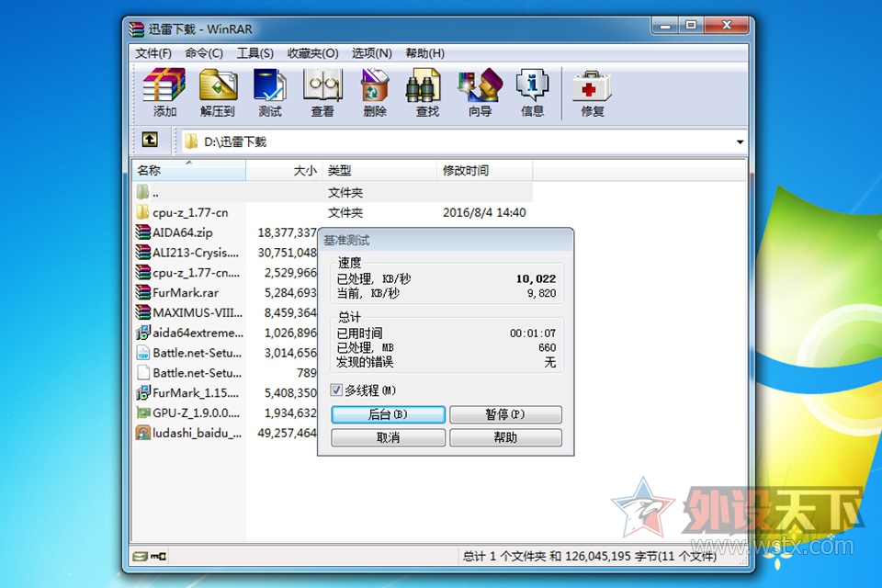Select the FurMark.rar archive icon
Image resolution: width=882 pixels, height=588 pixels.
click(x=143, y=292)
